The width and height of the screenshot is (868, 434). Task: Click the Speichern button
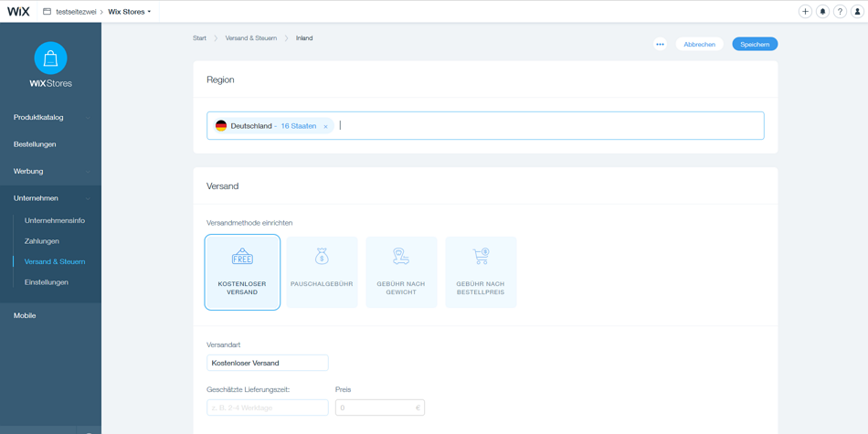click(755, 44)
